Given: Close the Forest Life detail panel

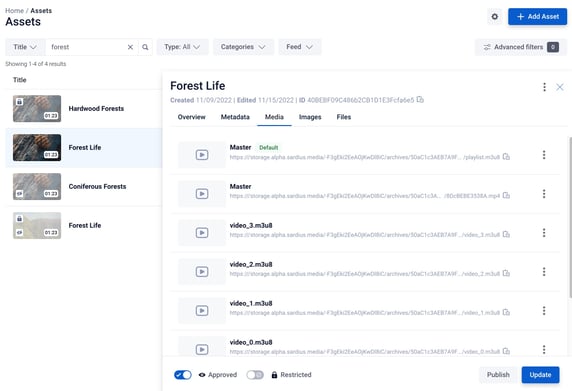Looking at the screenshot, I should (560, 87).
